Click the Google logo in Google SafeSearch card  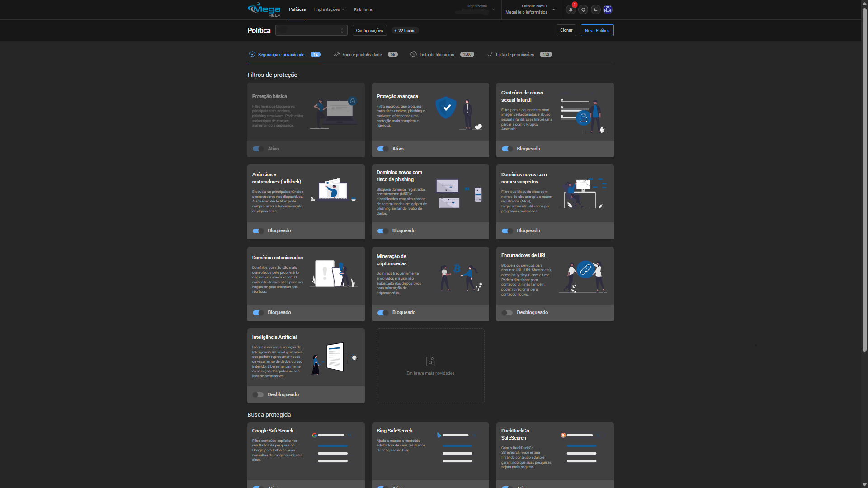click(315, 435)
